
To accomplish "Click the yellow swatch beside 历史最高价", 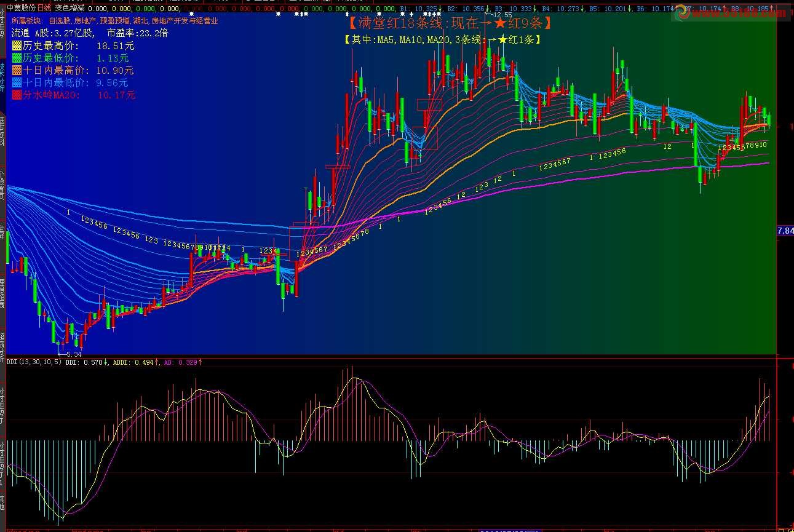I will pyautogui.click(x=17, y=46).
